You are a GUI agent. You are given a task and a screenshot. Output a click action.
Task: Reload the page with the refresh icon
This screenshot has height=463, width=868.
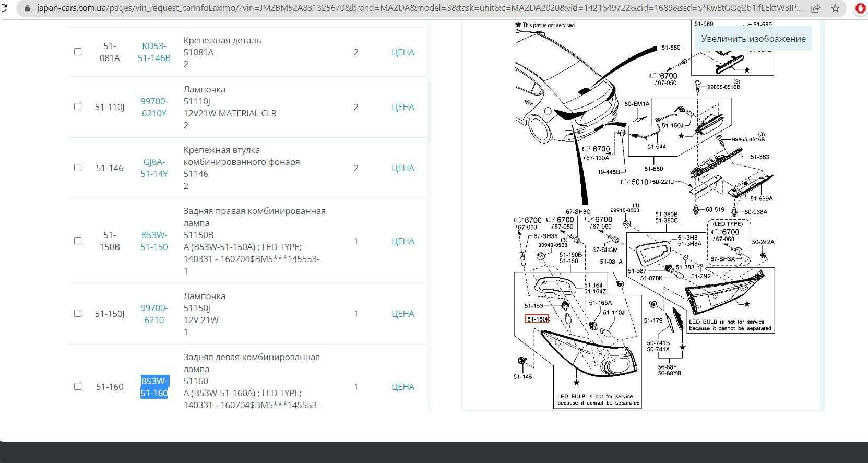pyautogui.click(x=4, y=8)
